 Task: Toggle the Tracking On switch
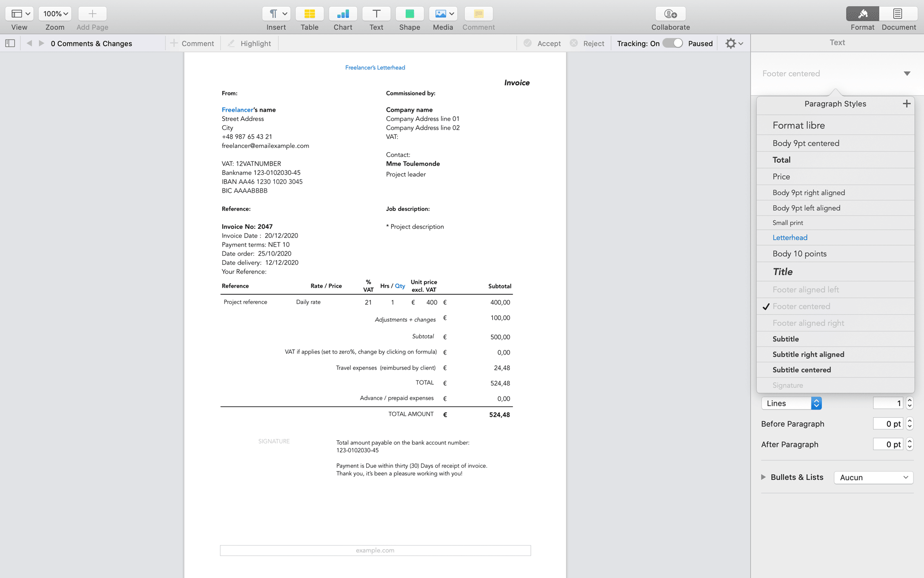(672, 43)
